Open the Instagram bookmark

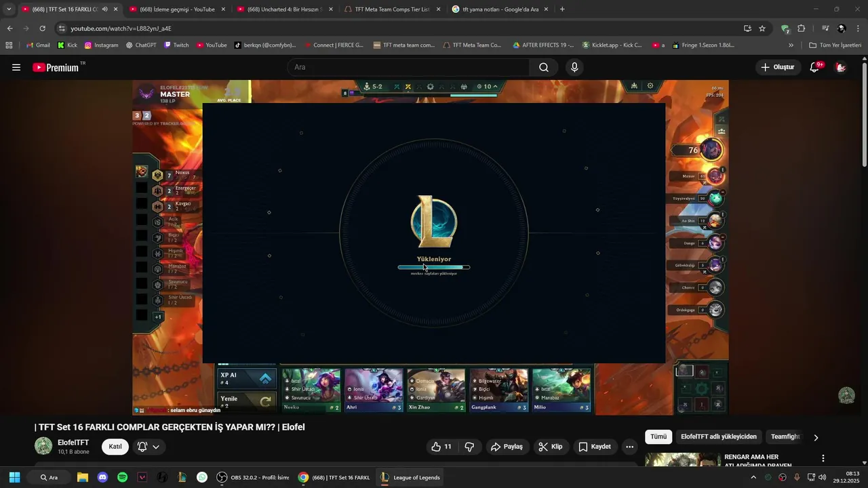(x=102, y=45)
